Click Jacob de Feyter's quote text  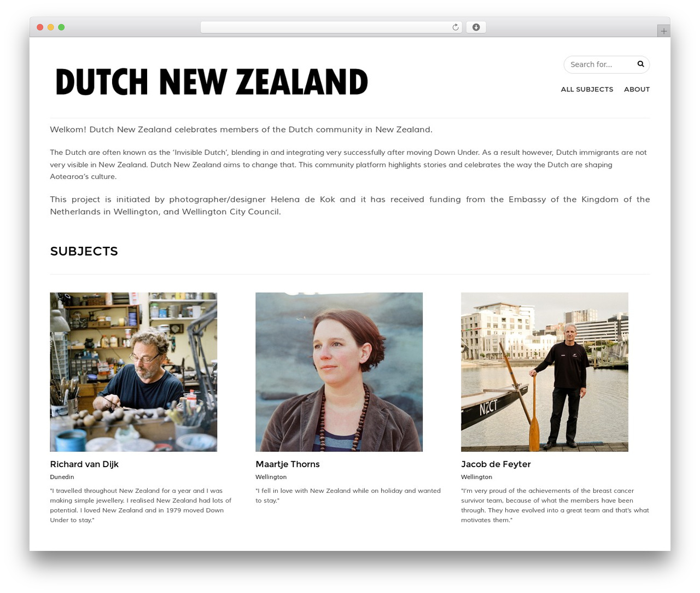click(x=555, y=505)
